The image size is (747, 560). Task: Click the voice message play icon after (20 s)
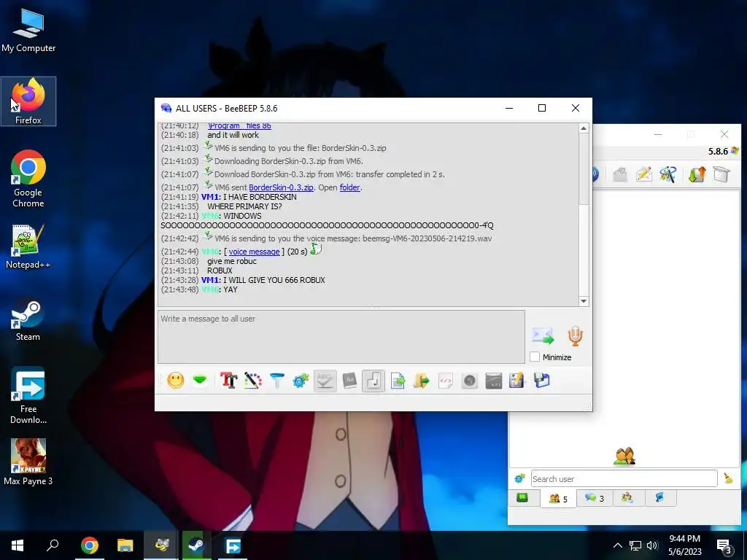pyautogui.click(x=316, y=249)
